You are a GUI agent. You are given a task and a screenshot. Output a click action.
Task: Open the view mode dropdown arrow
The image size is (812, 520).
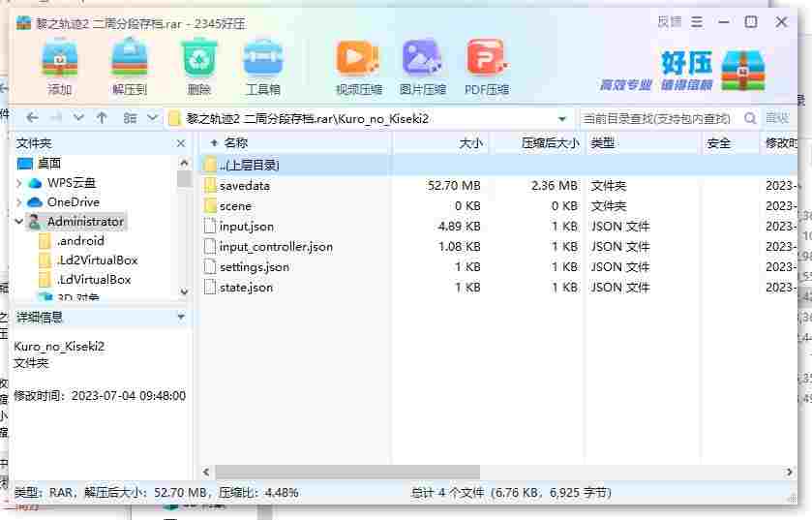(152, 118)
